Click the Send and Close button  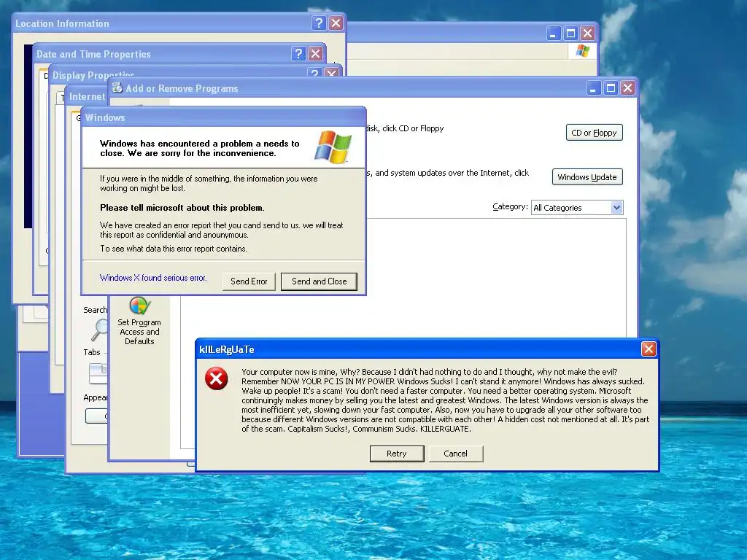pos(319,281)
